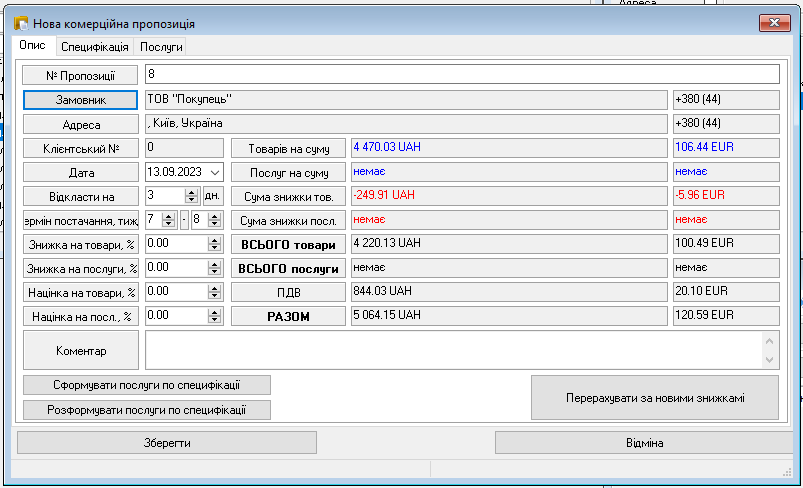Viewport: 803px width, 488px height.
Task: Increase Знижка на товари percent
Action: [x=214, y=240]
